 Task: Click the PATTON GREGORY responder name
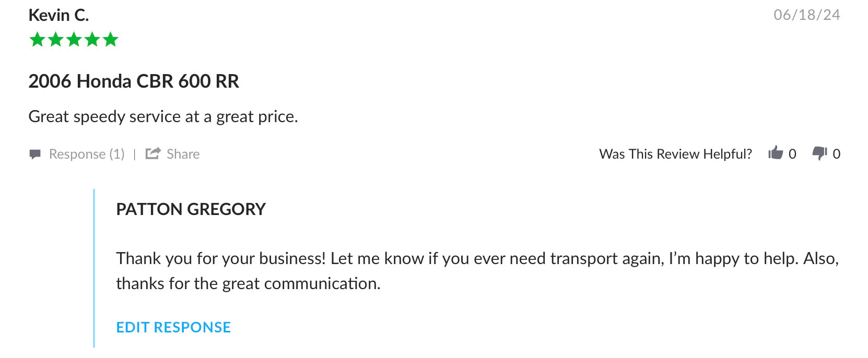(x=191, y=209)
